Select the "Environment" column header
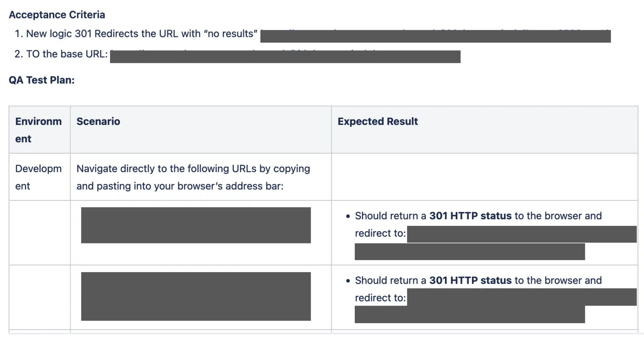This screenshot has height=343, width=644. [x=38, y=130]
